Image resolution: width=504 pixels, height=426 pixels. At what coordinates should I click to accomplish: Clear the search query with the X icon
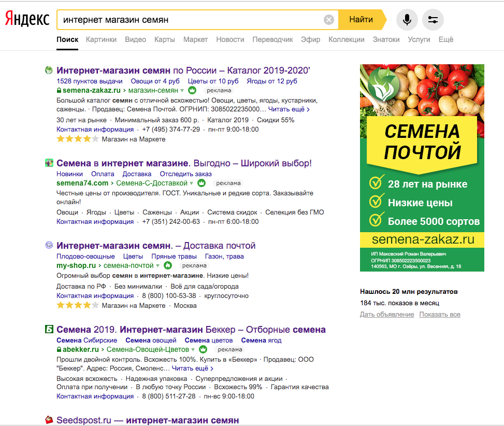[328, 20]
